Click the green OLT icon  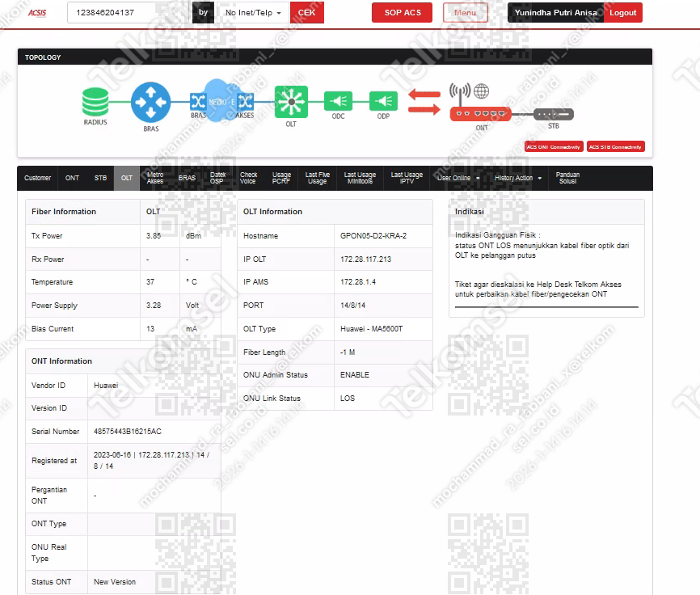[x=291, y=102]
